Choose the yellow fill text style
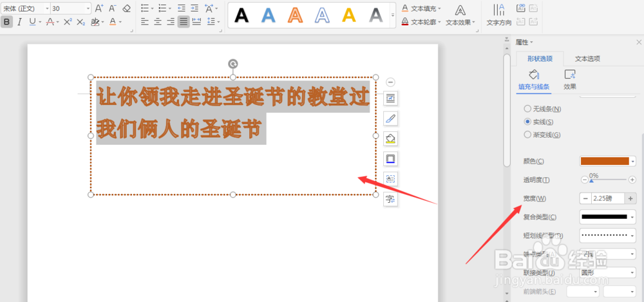 point(348,15)
